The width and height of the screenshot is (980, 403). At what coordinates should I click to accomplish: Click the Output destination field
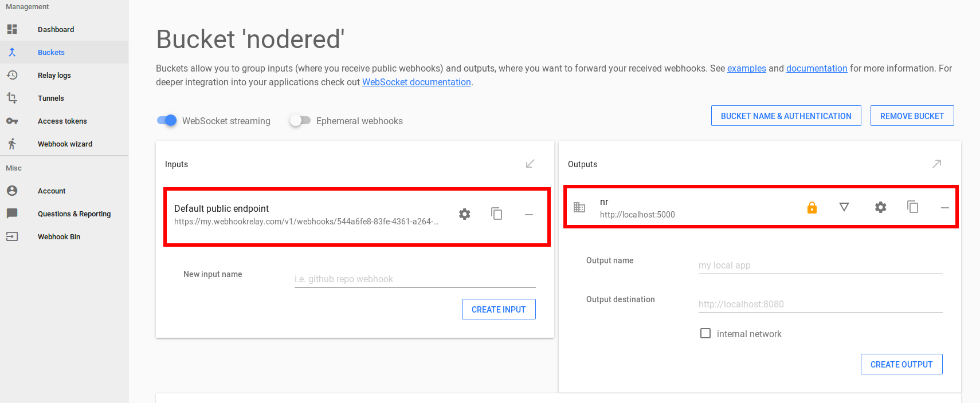point(820,304)
